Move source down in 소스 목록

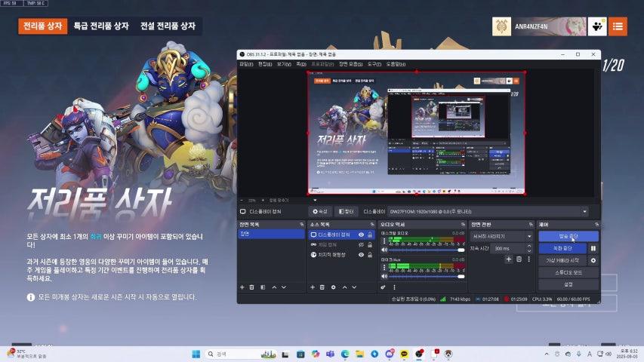point(354,287)
